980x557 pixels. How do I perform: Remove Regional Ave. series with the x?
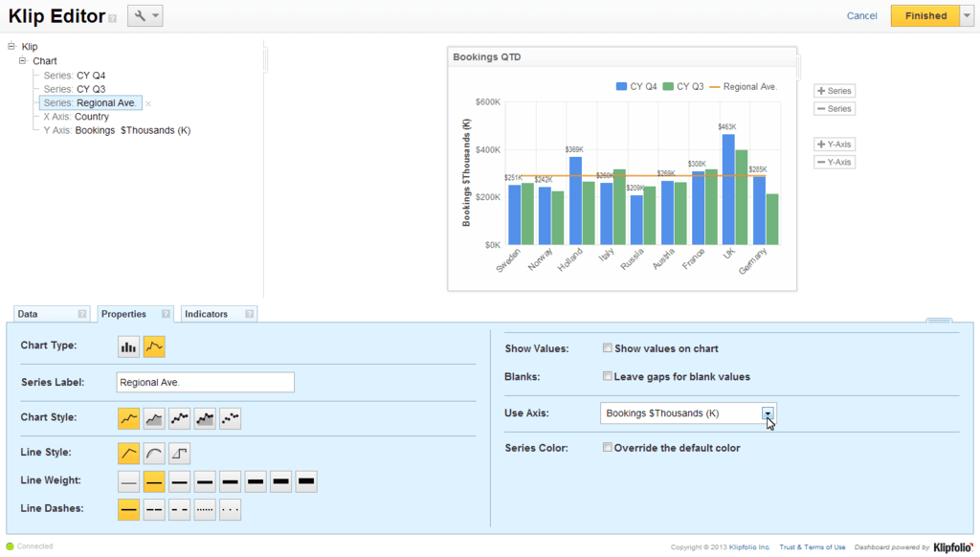point(148,103)
